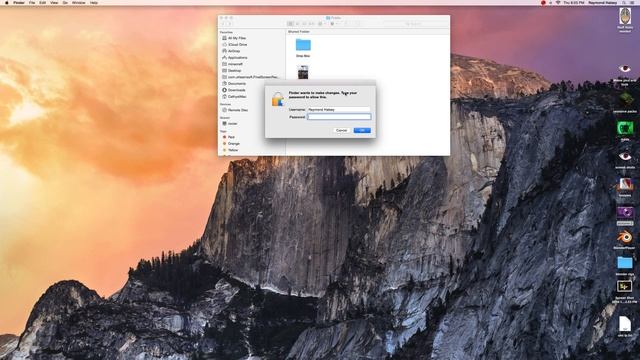
Task: Open the Arrange items dropdown
Action: tap(322, 24)
